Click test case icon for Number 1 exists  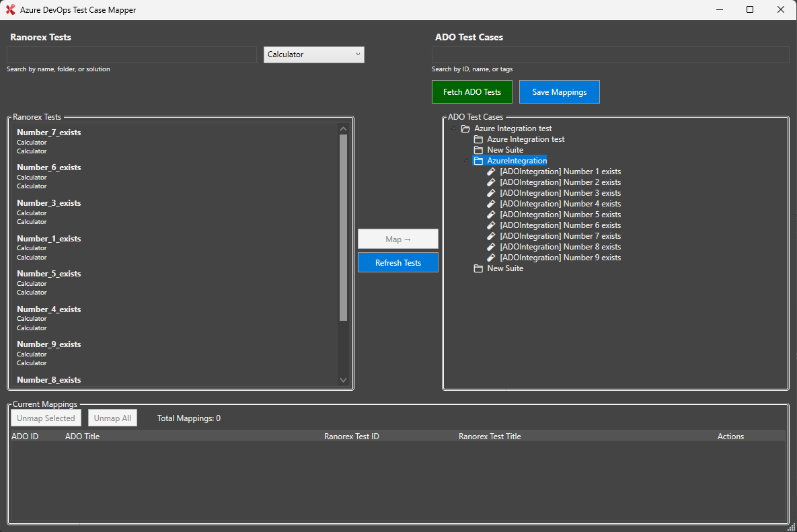(x=491, y=172)
